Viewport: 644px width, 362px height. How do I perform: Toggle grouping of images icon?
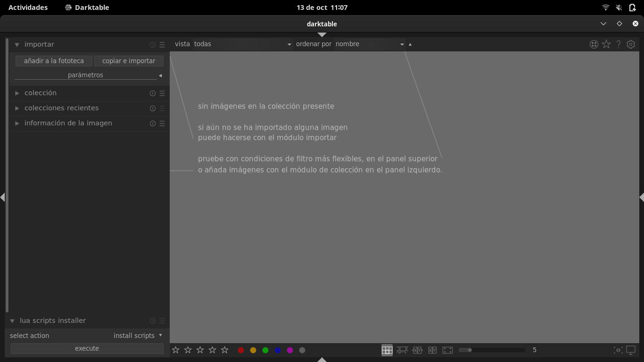tap(594, 44)
